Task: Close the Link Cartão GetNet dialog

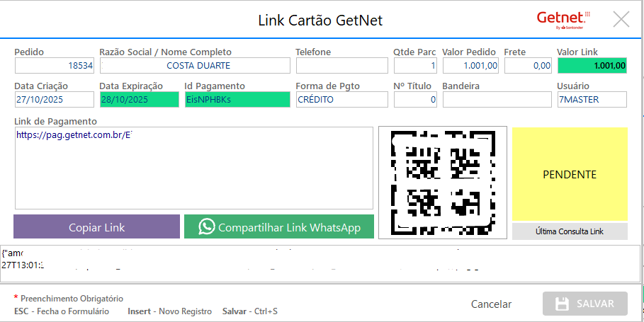Action: tap(621, 19)
